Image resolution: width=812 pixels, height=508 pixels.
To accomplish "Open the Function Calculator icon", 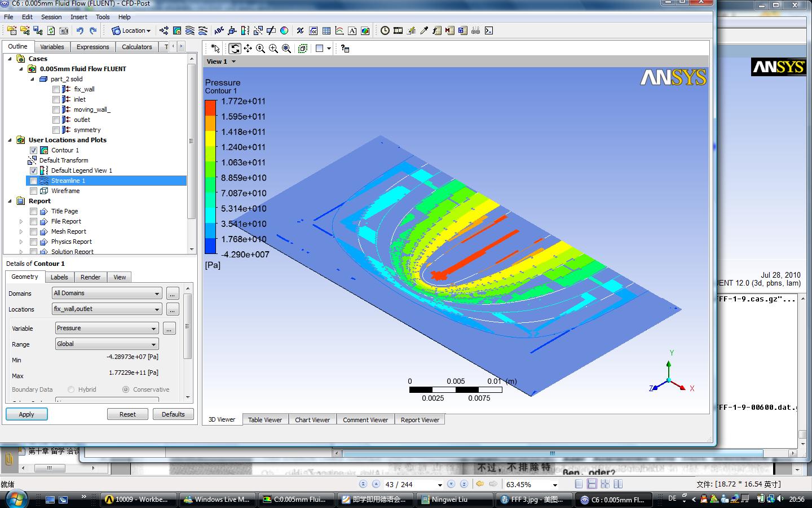I will coord(437,30).
